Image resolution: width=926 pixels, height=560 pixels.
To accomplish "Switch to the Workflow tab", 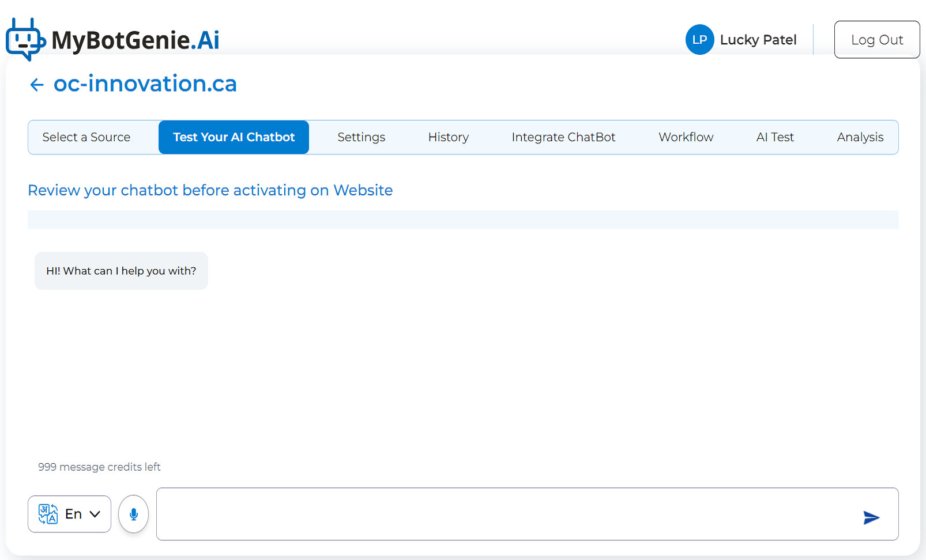I will pos(686,137).
